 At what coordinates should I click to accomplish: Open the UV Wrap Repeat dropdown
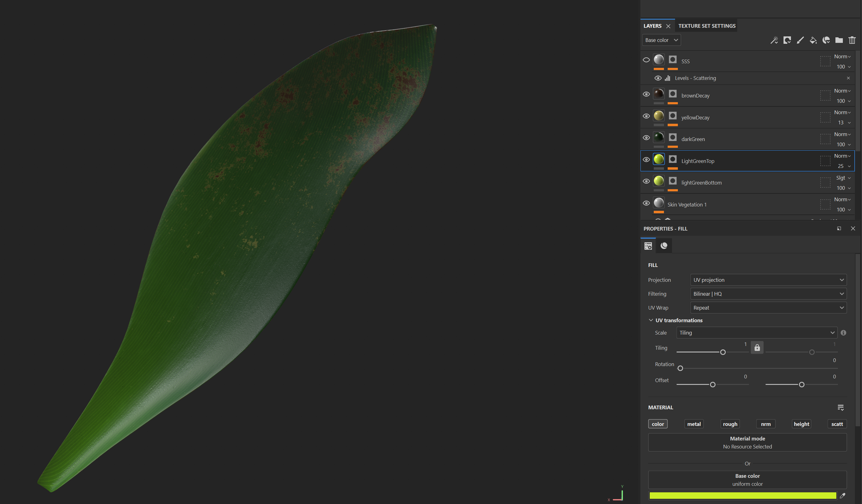[x=768, y=308]
